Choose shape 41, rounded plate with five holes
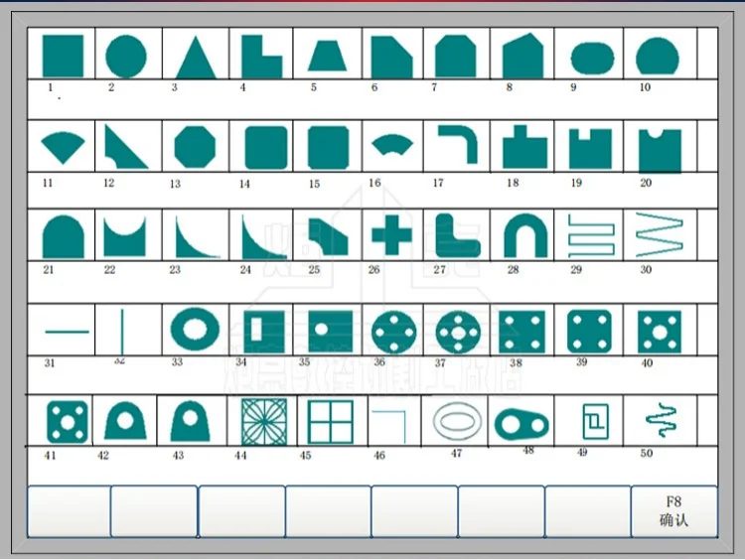 68,422
